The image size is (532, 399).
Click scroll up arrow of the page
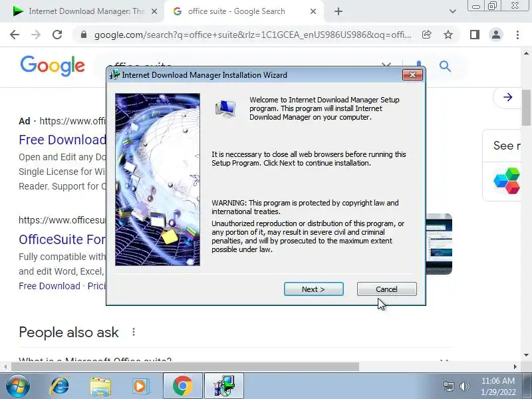[526, 53]
